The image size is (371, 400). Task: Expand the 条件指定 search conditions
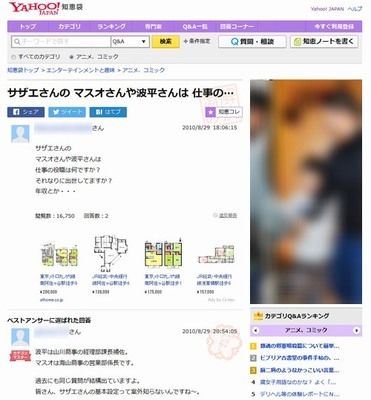click(197, 41)
